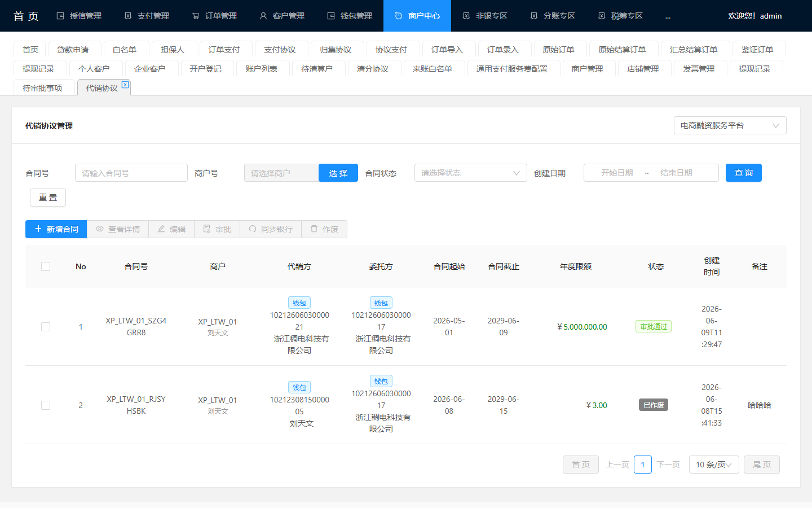Check the row for contract XP_LTW_01_SZG4GRR8
This screenshot has height=508, width=812.
coord(46,327)
